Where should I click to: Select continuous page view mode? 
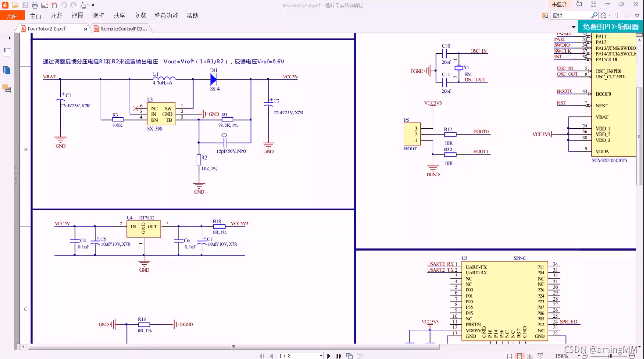(x=519, y=356)
